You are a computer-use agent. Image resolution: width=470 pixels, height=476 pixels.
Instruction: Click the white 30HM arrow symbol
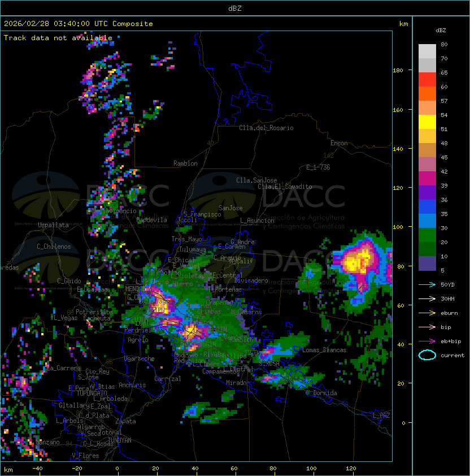pyautogui.click(x=427, y=298)
